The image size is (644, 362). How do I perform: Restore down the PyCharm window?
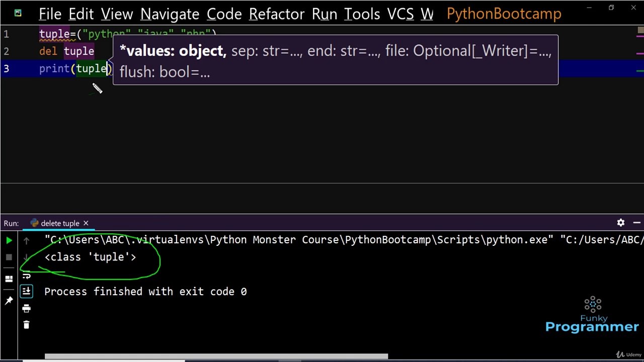611,8
